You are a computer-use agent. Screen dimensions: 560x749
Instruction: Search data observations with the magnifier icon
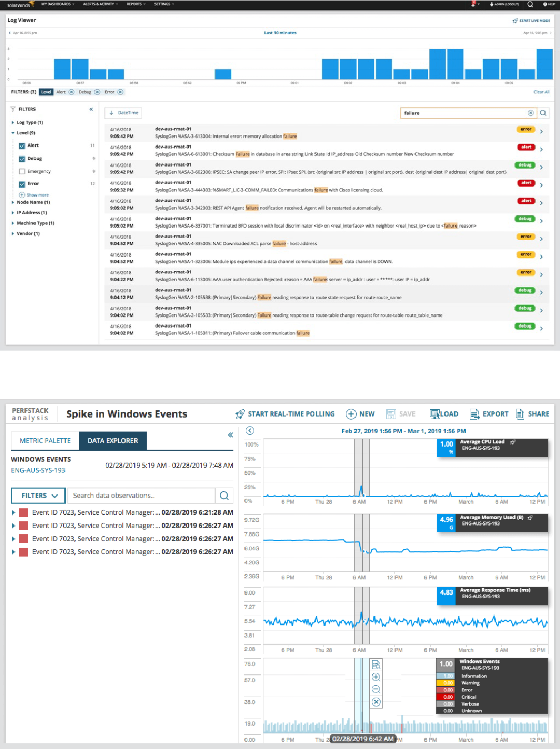tap(224, 495)
